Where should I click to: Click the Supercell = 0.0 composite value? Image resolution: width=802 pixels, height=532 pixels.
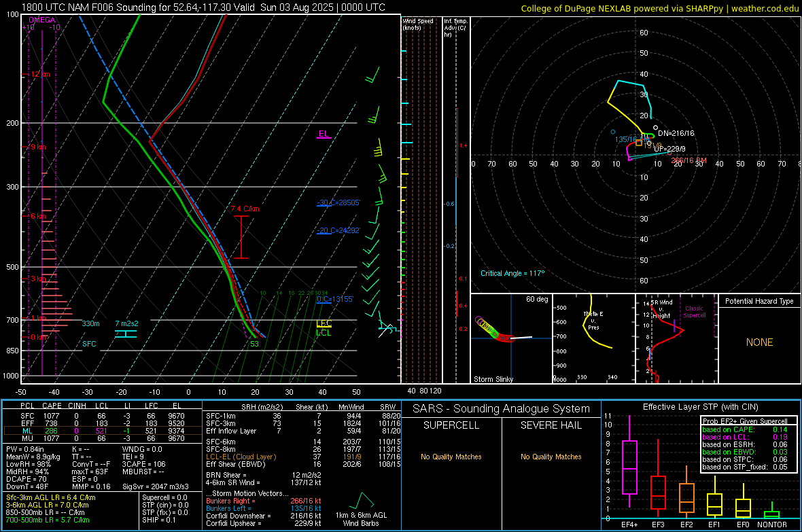[x=164, y=497]
